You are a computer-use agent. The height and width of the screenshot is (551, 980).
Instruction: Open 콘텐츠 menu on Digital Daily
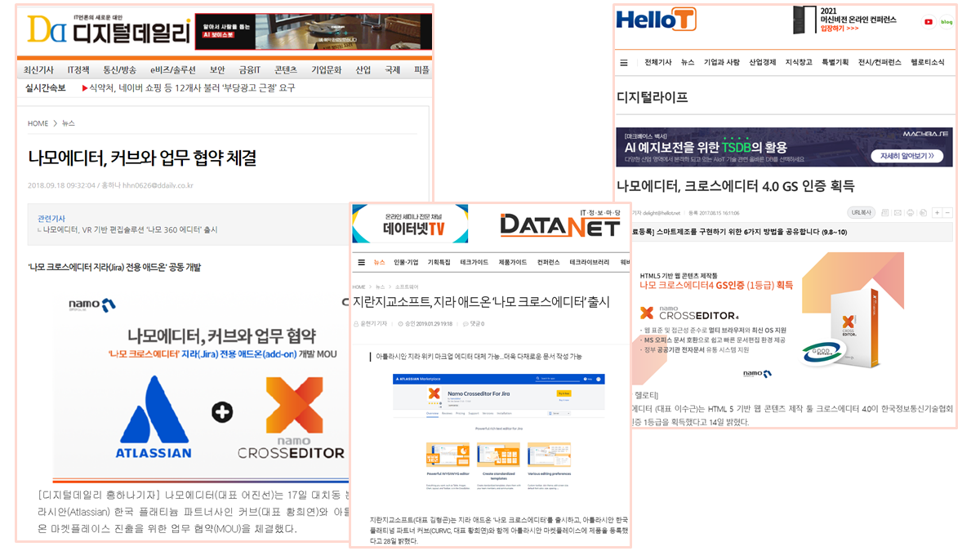(x=286, y=70)
